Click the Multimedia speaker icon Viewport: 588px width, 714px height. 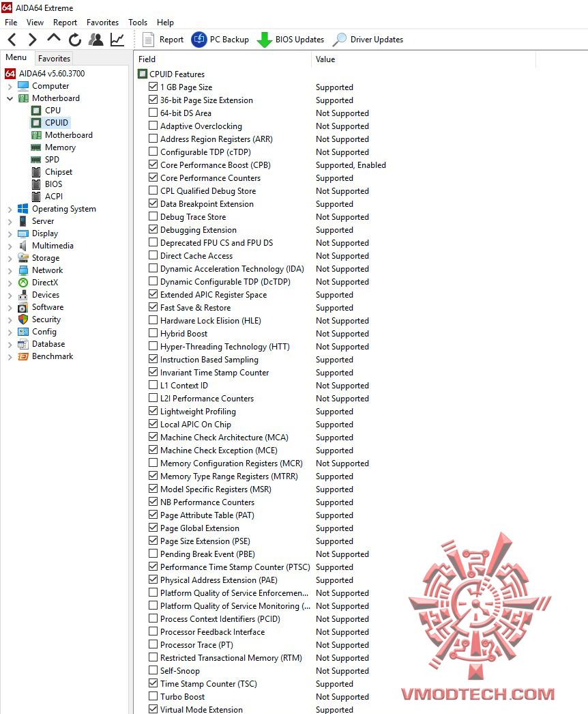23,246
